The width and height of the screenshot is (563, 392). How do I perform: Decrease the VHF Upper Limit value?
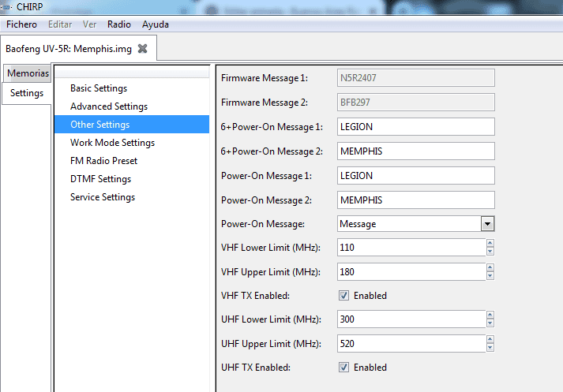coord(490,276)
